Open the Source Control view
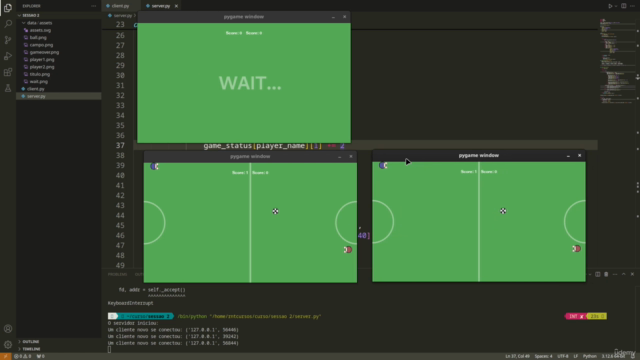Screen dimensions: 640x360 tap(8, 40)
